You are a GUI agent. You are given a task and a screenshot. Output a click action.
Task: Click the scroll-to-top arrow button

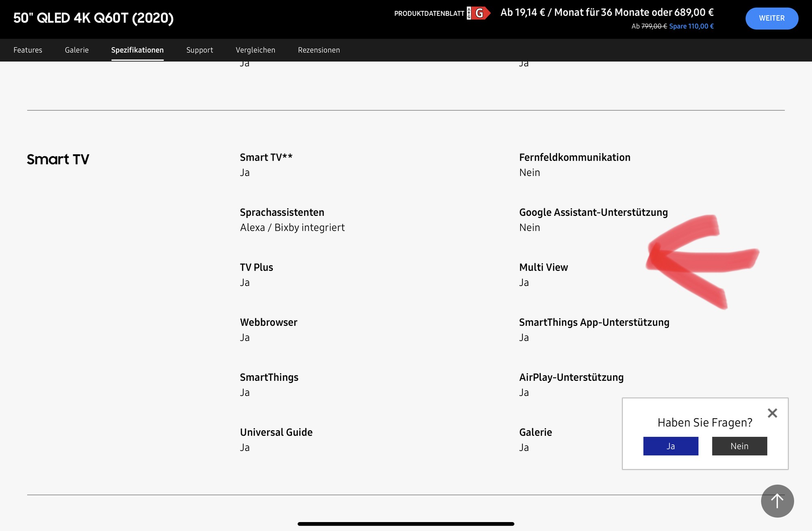pos(777,501)
